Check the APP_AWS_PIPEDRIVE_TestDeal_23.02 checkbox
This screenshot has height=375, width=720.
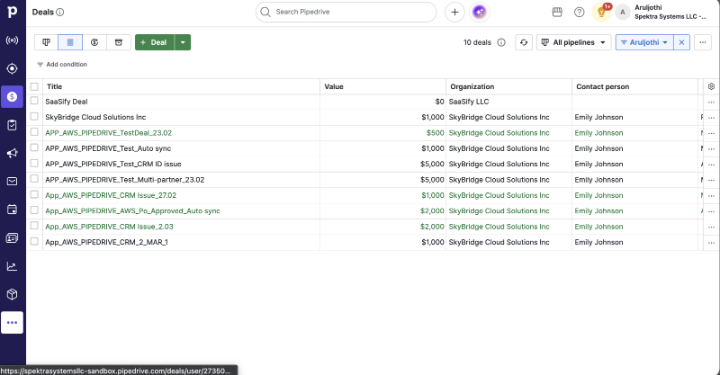pyautogui.click(x=34, y=132)
